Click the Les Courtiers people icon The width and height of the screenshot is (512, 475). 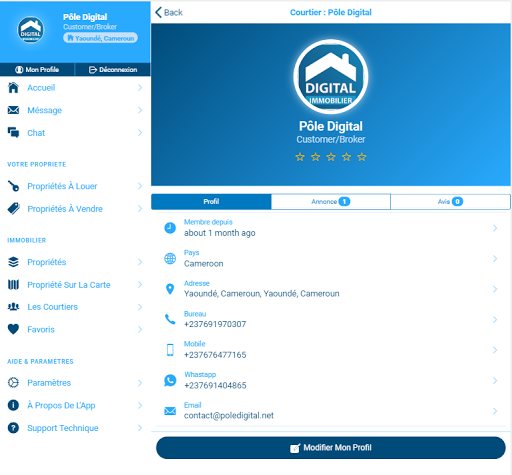point(13,307)
